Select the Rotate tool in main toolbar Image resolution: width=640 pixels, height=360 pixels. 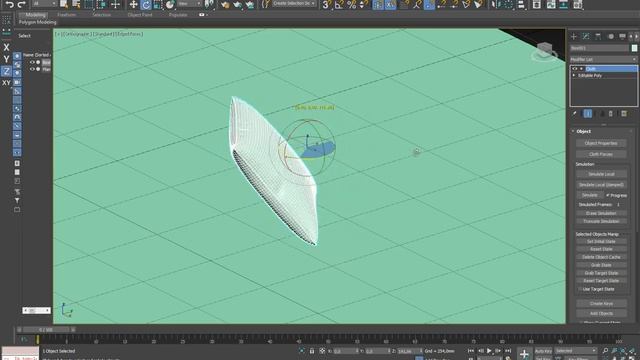pos(146,4)
